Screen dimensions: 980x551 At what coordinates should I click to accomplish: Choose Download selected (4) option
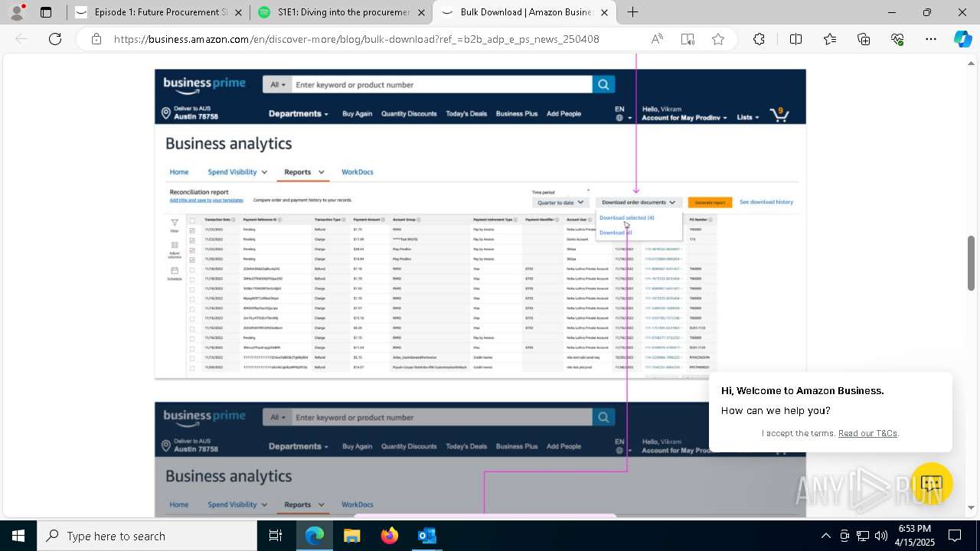coord(626,218)
